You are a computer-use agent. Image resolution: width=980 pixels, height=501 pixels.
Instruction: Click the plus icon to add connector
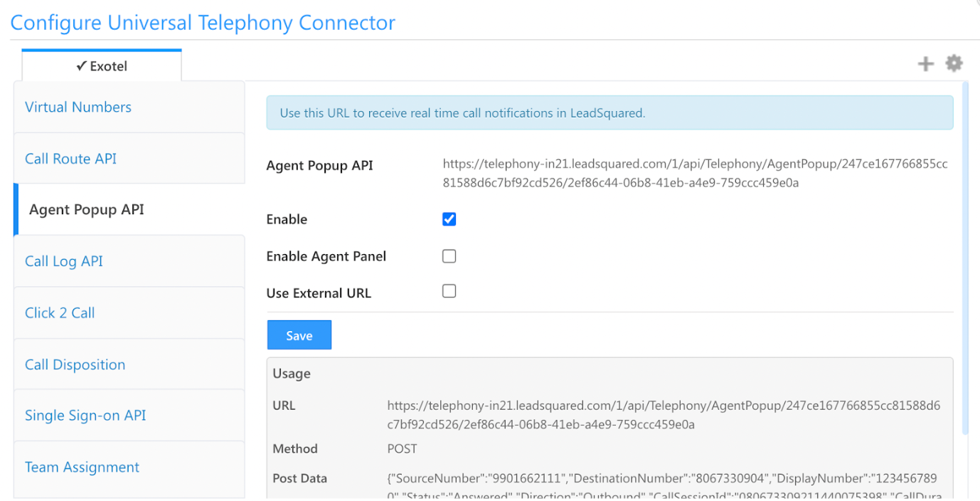pyautogui.click(x=925, y=64)
